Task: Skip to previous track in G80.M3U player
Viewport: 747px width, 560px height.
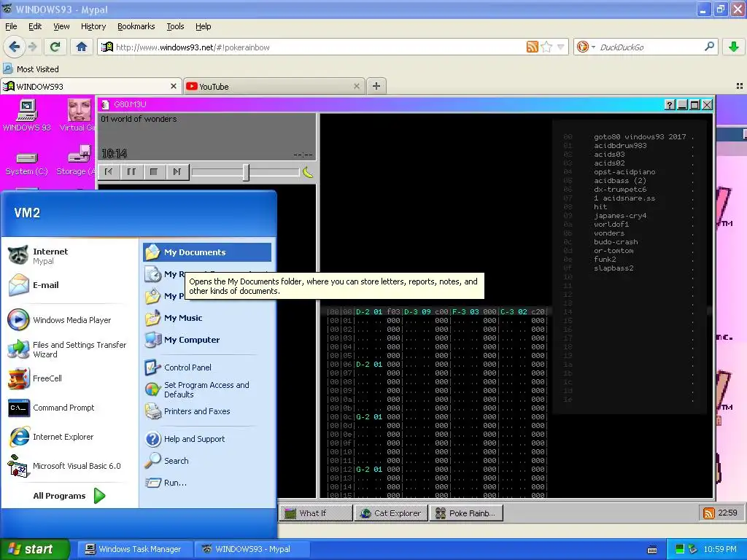Action: (x=109, y=171)
